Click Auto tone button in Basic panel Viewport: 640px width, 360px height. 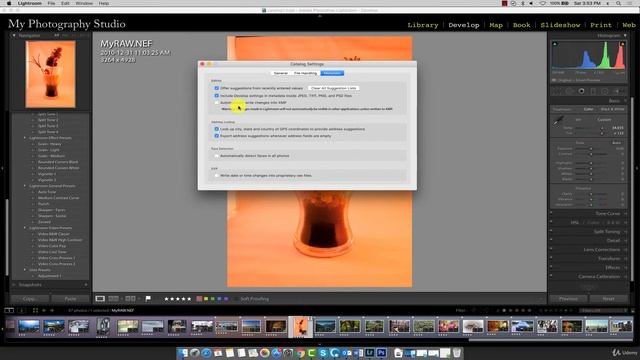point(616,142)
